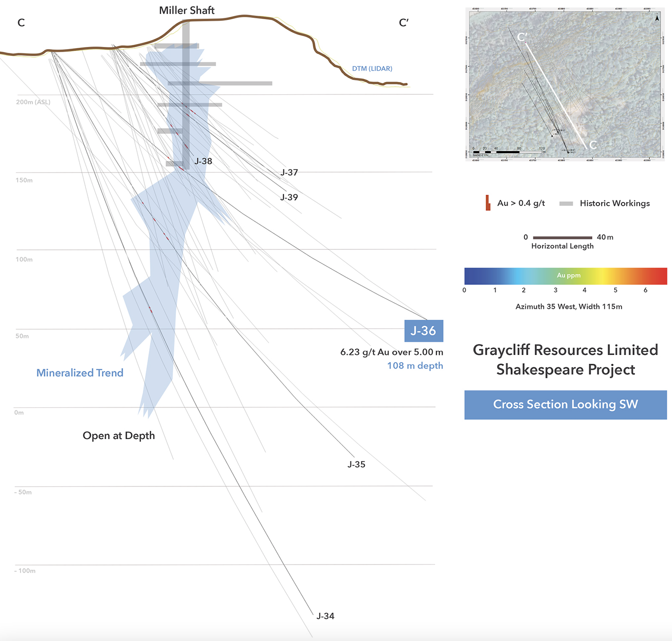Screen dimensions: 672x641
Task: Select the highlighted J-36 drillhole label
Action: (424, 331)
